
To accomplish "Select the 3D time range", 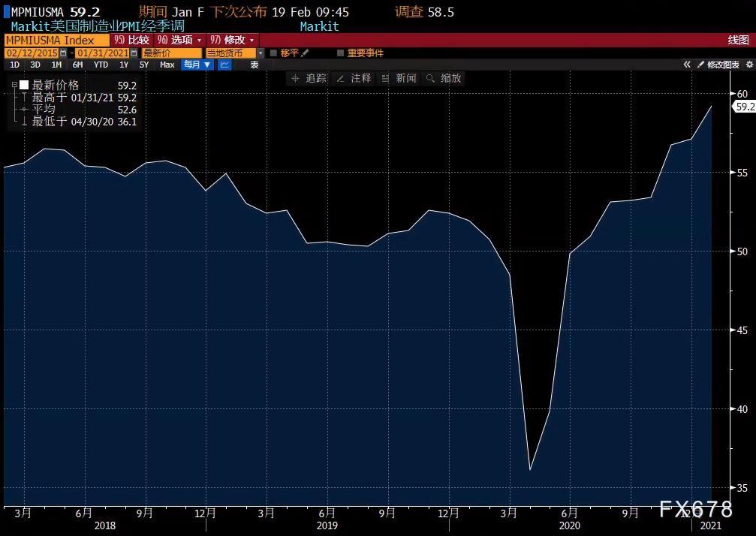I will click(35, 65).
